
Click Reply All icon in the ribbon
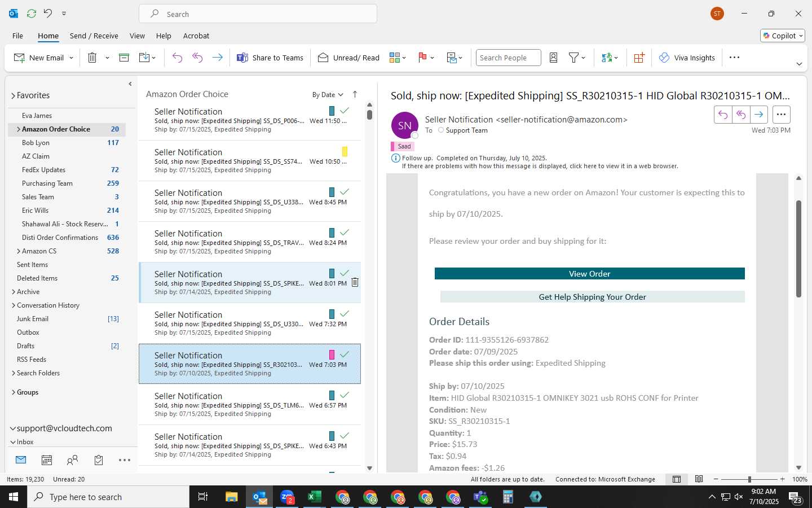(197, 58)
